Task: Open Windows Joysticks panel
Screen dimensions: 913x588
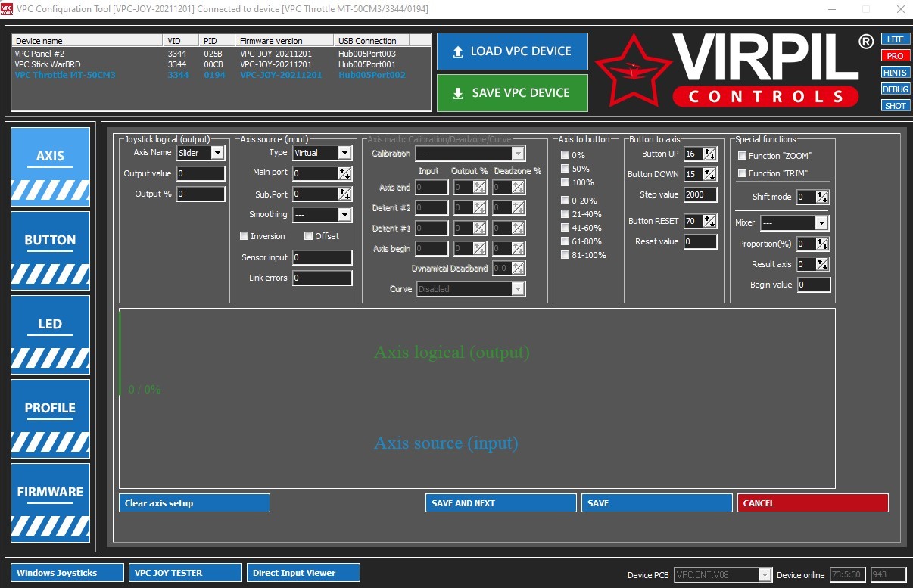Action: click(67, 573)
